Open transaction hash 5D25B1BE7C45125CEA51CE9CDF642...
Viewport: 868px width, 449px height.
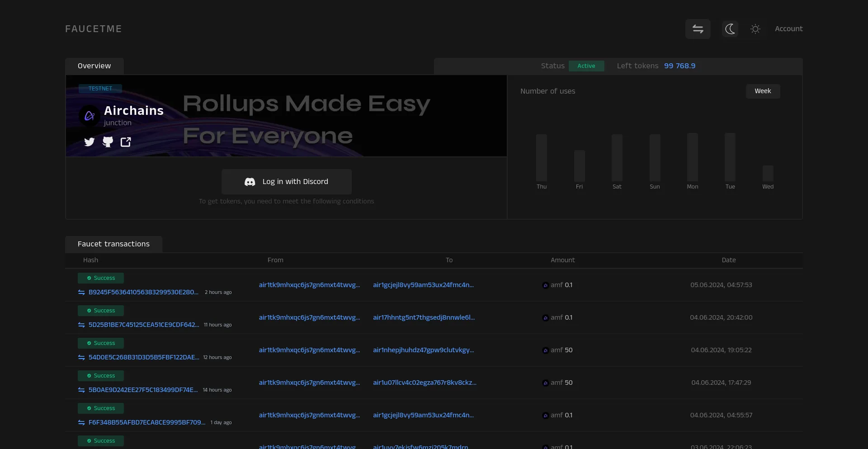pyautogui.click(x=144, y=325)
